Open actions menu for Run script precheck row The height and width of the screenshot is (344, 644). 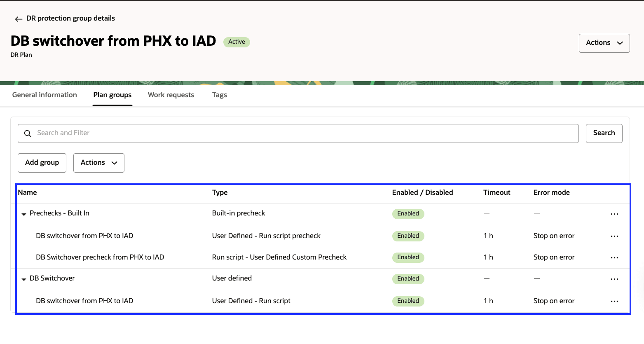click(614, 236)
